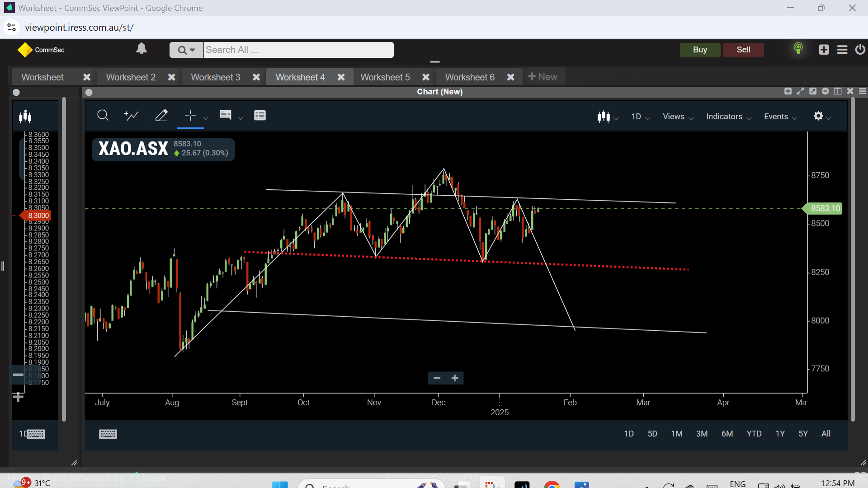The height and width of the screenshot is (488, 868).
Task: Open the chart type dropdown arrow
Action: point(616,118)
